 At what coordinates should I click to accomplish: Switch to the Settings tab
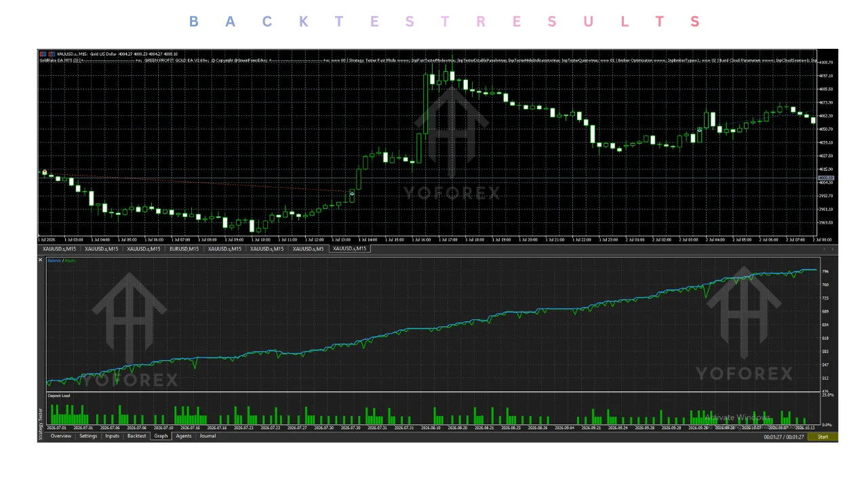coord(88,436)
